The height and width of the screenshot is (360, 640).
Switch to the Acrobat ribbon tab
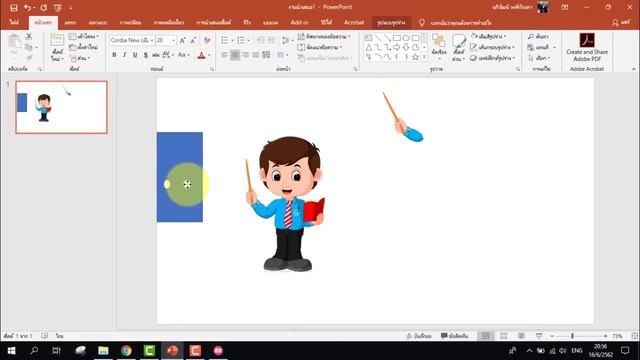tap(354, 22)
